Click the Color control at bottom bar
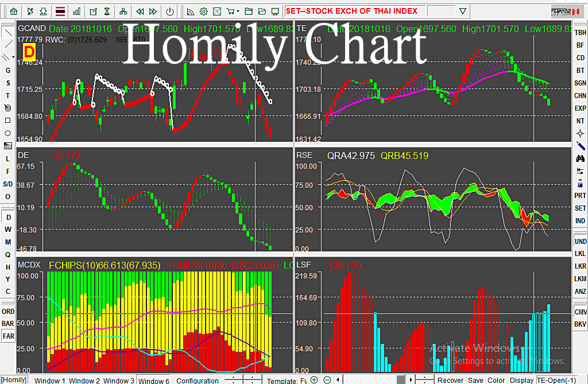Screen dimensions: 588x384 496,380
